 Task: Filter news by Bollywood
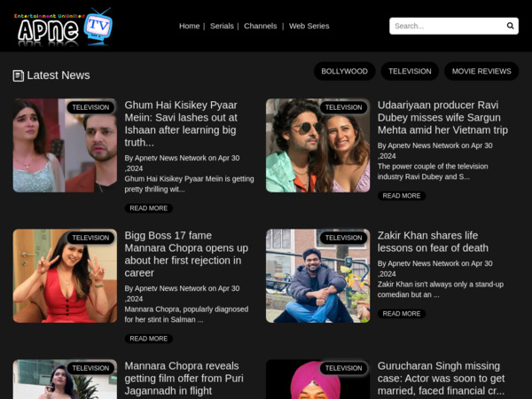344,71
